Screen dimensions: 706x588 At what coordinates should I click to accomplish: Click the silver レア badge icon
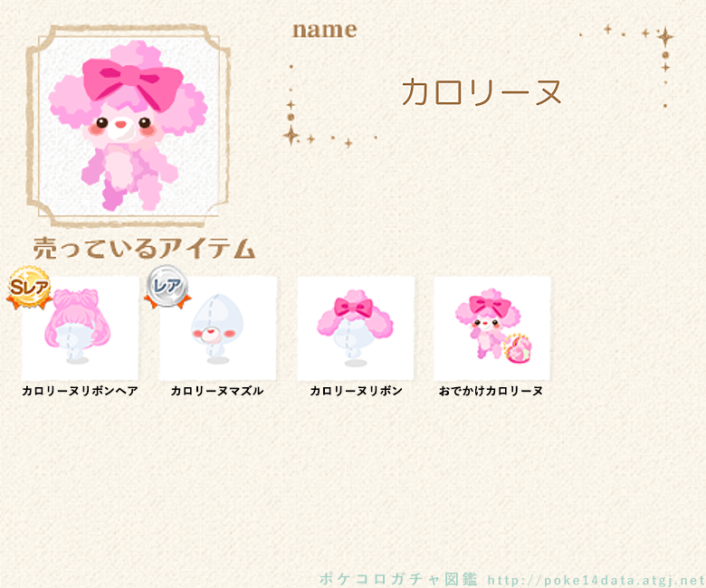(167, 287)
